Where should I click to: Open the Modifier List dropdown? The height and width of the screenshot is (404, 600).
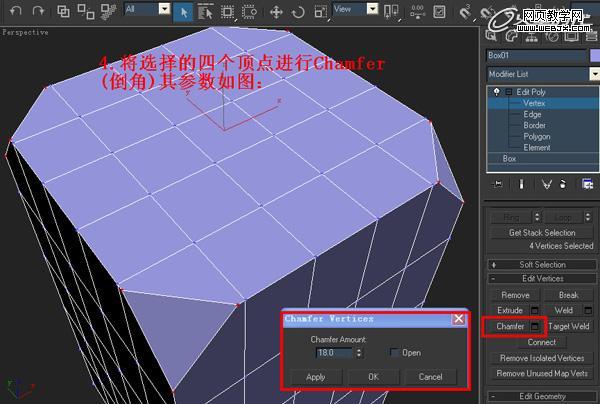pos(543,74)
